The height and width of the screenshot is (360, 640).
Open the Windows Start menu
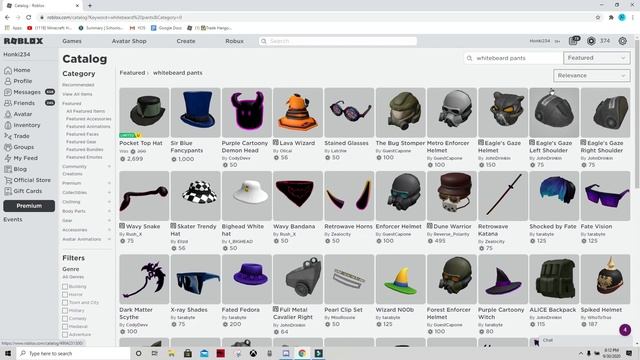pyautogui.click(x=7, y=353)
